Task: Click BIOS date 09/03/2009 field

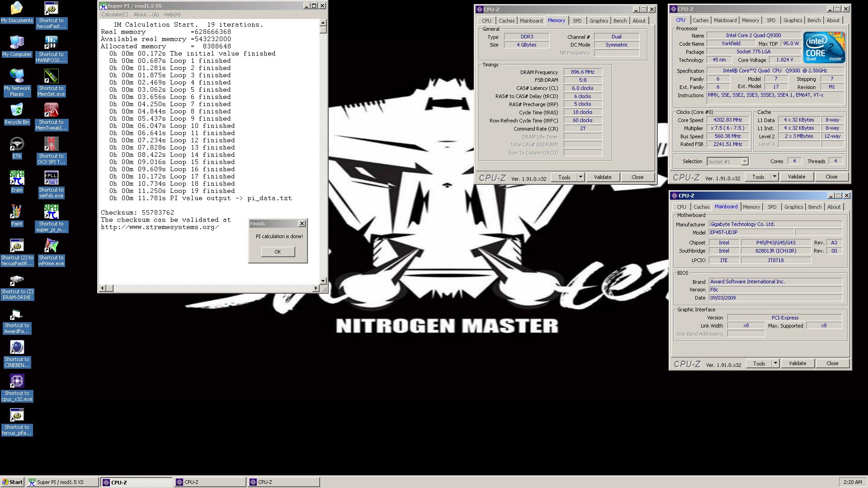Action: (x=775, y=298)
